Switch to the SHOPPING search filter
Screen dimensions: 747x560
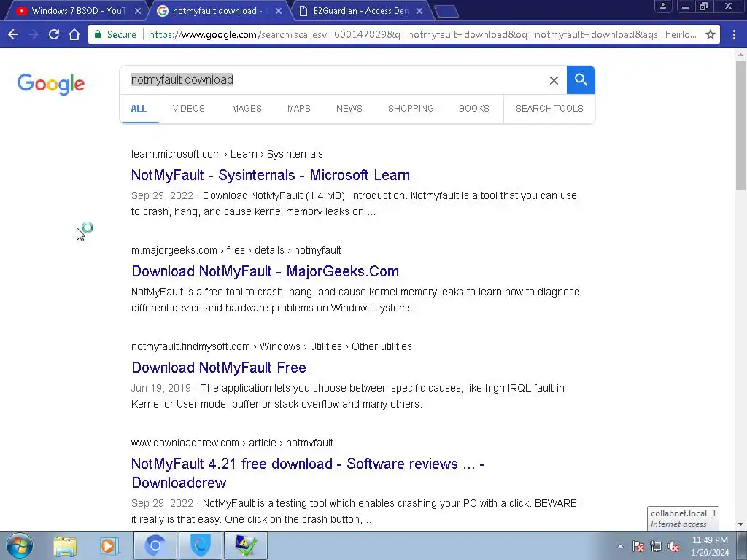(x=411, y=109)
